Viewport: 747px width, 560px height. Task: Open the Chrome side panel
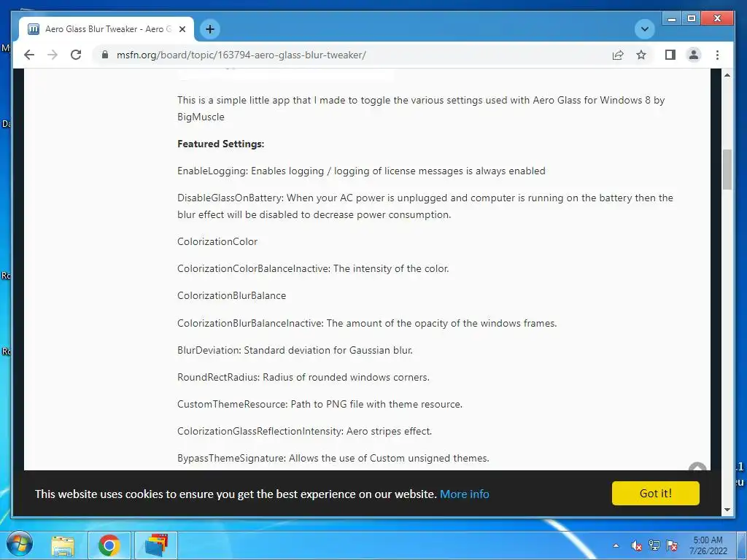pyautogui.click(x=670, y=55)
